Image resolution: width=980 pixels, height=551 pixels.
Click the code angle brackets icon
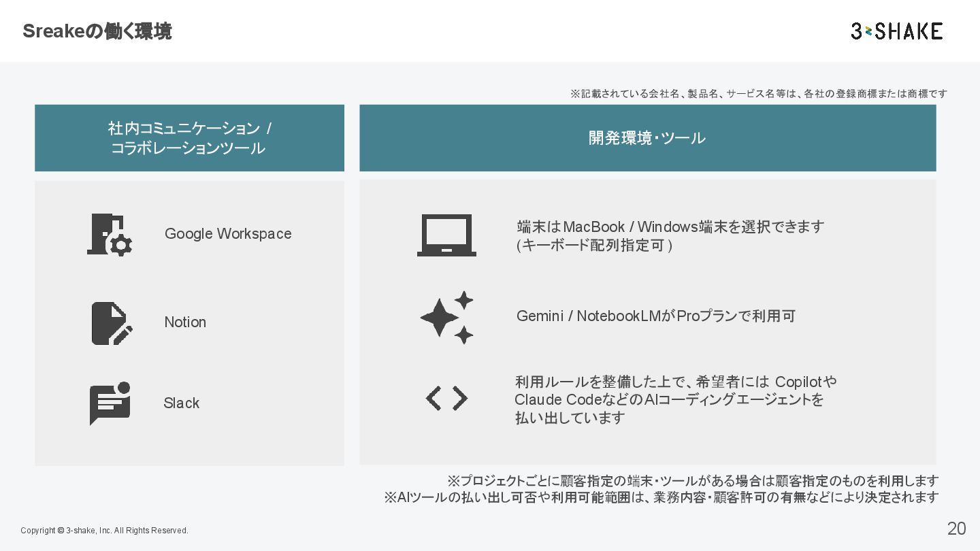446,398
